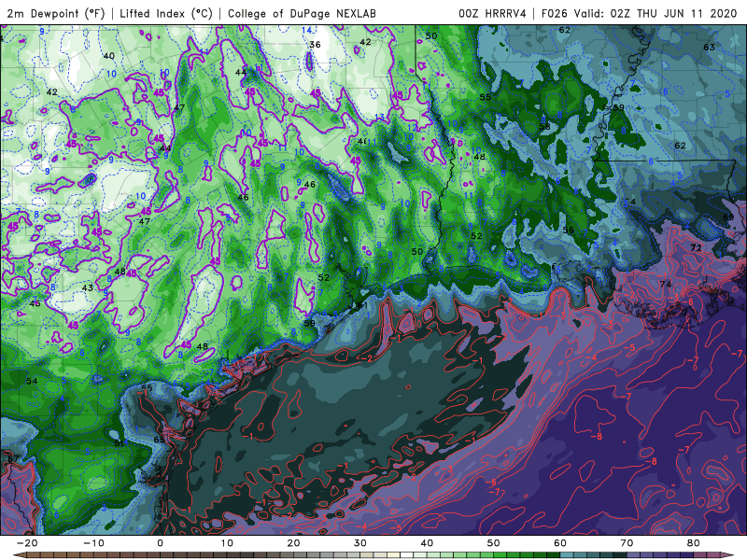
Task: Click the black dewpoint value 63 on the map
Action: point(710,48)
